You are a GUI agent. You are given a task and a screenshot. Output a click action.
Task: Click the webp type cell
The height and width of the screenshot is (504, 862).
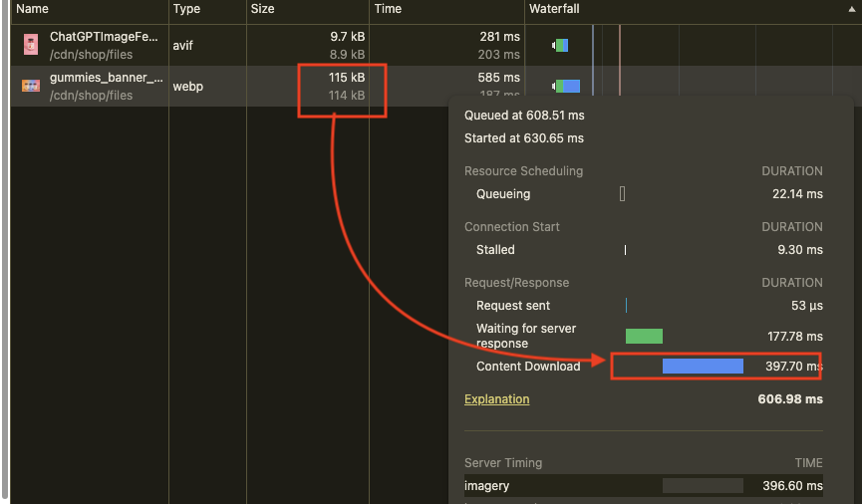pyautogui.click(x=188, y=87)
